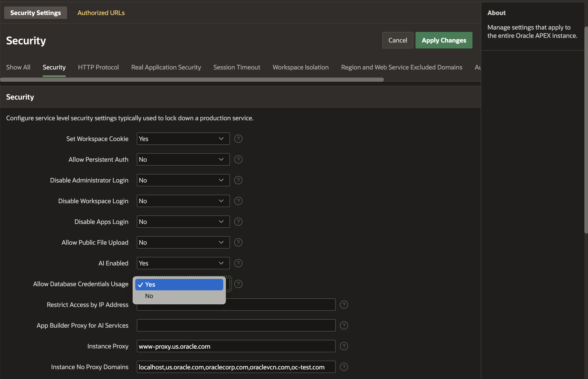Show help for Disable Workspace Login

[x=238, y=201]
